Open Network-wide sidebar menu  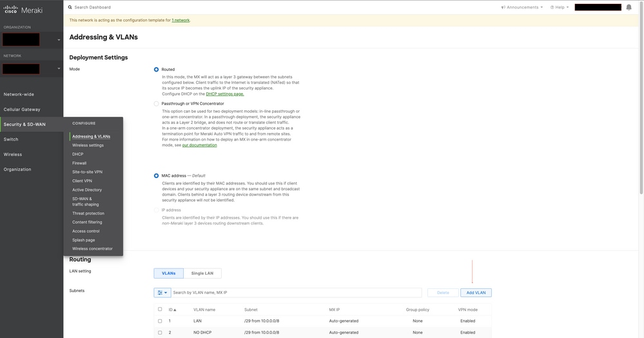(19, 95)
